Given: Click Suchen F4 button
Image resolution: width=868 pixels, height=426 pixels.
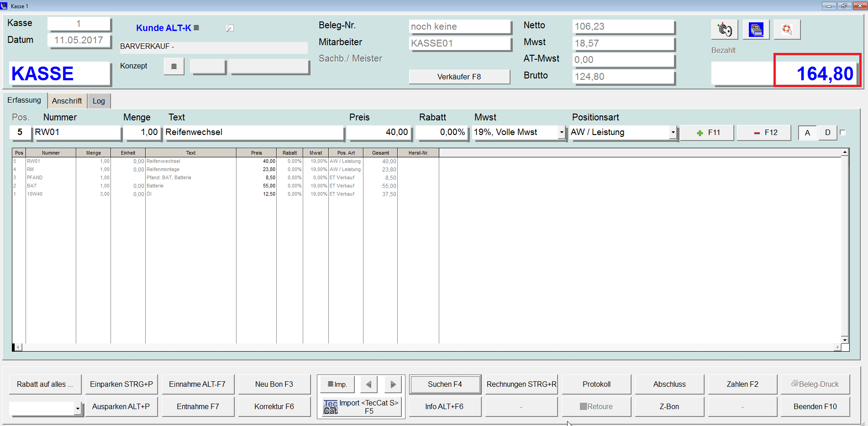Looking at the screenshot, I should pyautogui.click(x=445, y=384).
